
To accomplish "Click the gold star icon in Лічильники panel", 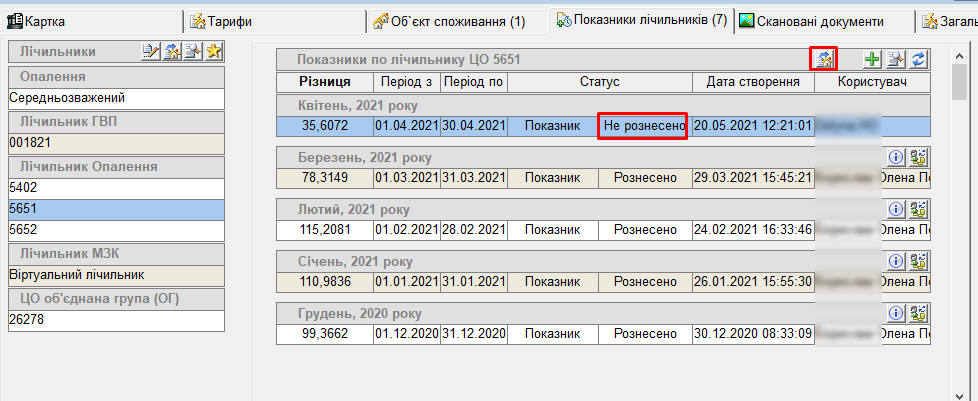I will coord(214,52).
